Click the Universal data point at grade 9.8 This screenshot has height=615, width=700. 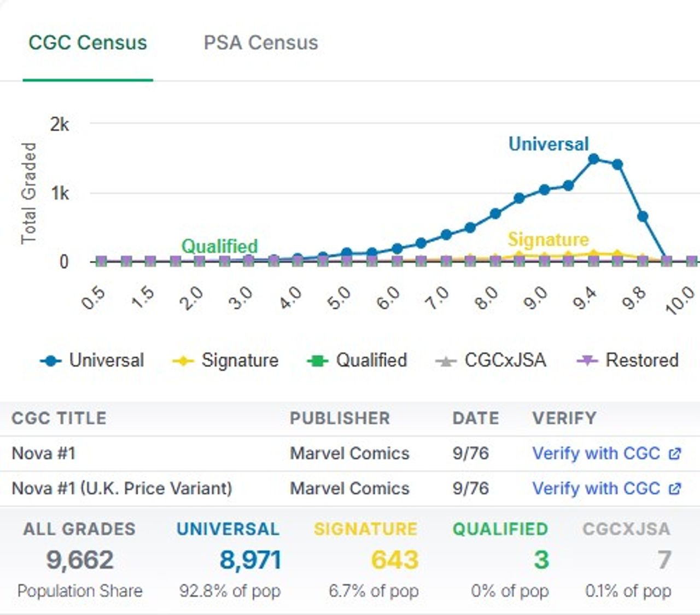(643, 217)
